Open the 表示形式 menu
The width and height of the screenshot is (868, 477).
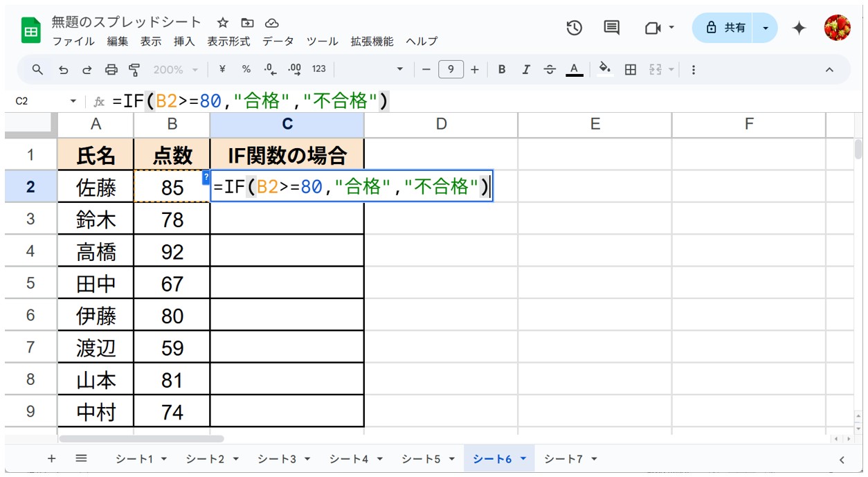[228, 42]
